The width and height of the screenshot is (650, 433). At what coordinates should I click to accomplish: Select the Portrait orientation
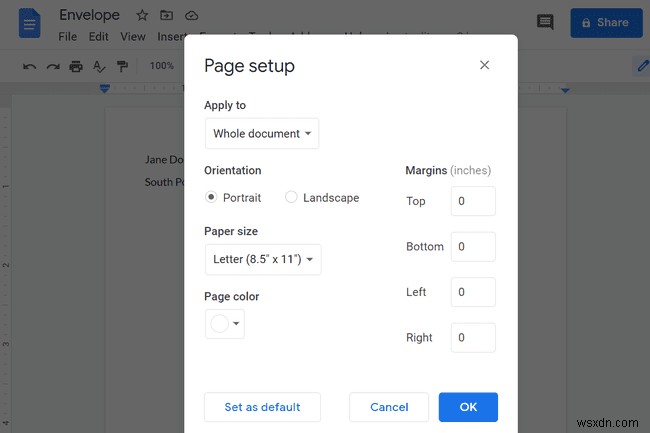211,197
